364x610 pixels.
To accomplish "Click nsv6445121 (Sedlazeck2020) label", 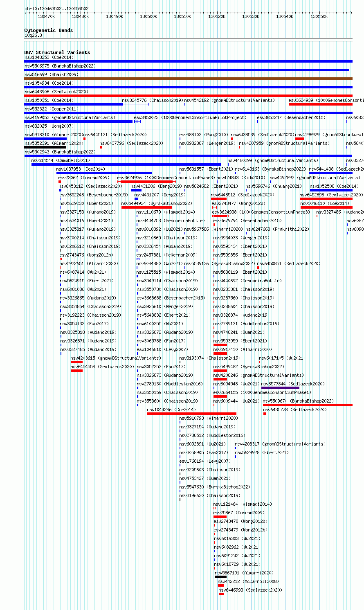I will (x=115, y=135).
